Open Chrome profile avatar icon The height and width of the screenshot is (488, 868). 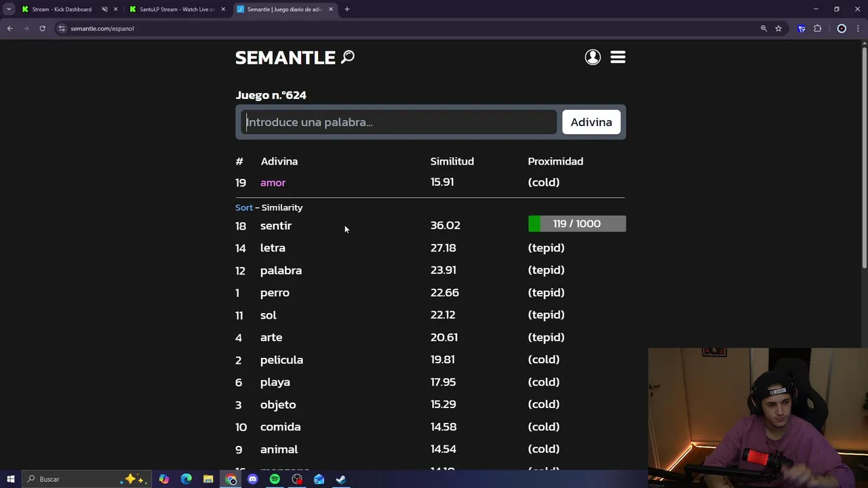coord(842,28)
